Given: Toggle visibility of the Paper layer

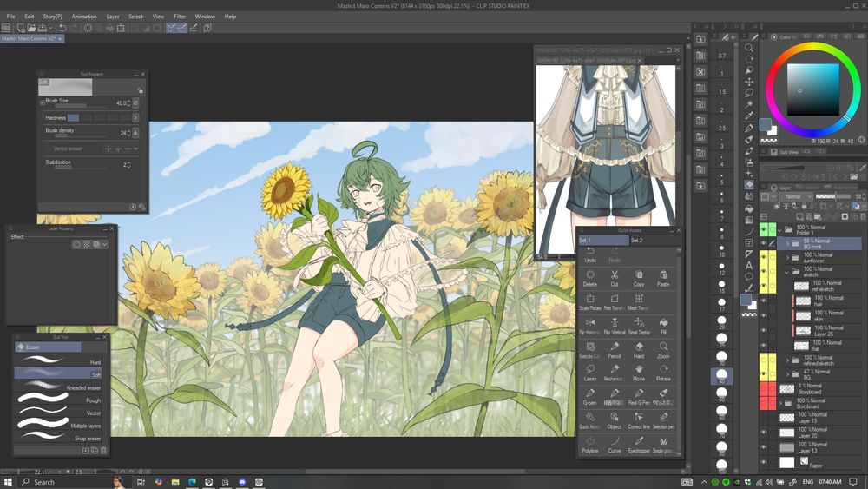Looking at the screenshot, I should [764, 463].
